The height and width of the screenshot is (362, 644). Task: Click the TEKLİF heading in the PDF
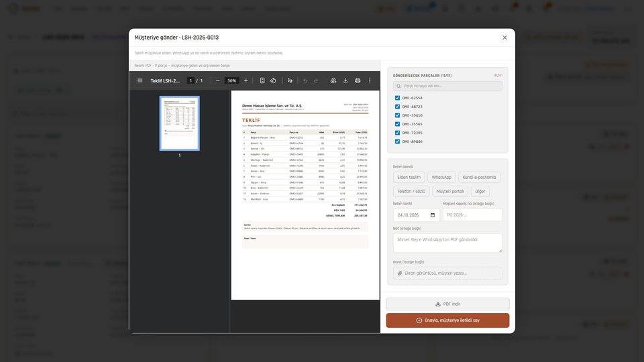[x=251, y=120]
